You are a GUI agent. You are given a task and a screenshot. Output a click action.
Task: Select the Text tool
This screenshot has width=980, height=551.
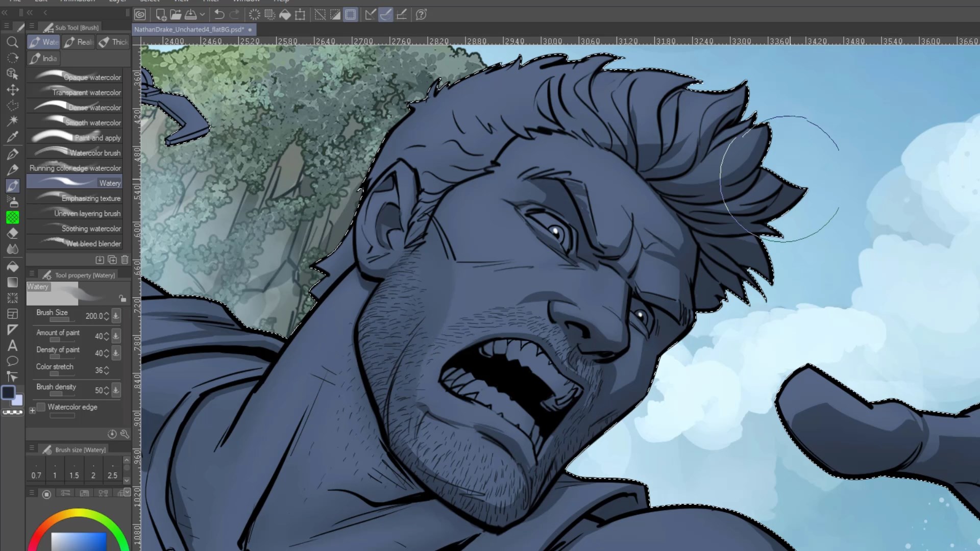12,346
